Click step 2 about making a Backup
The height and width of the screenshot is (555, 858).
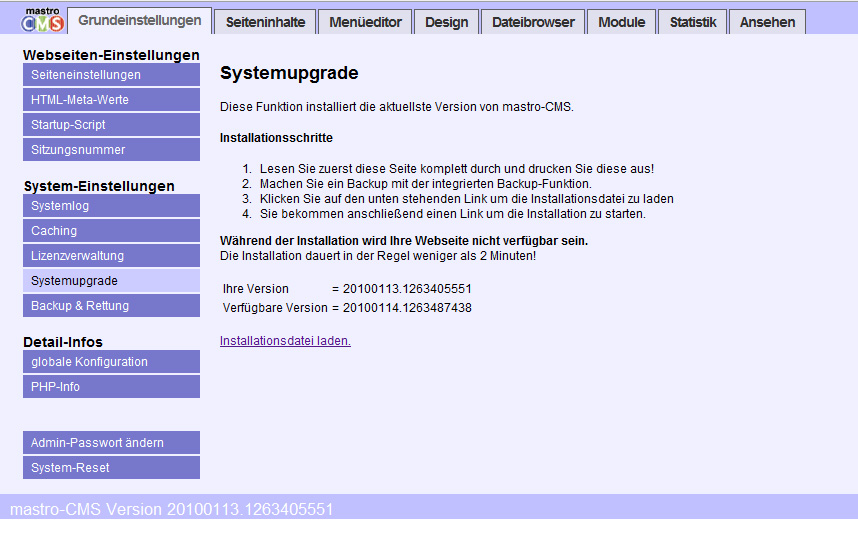426,184
